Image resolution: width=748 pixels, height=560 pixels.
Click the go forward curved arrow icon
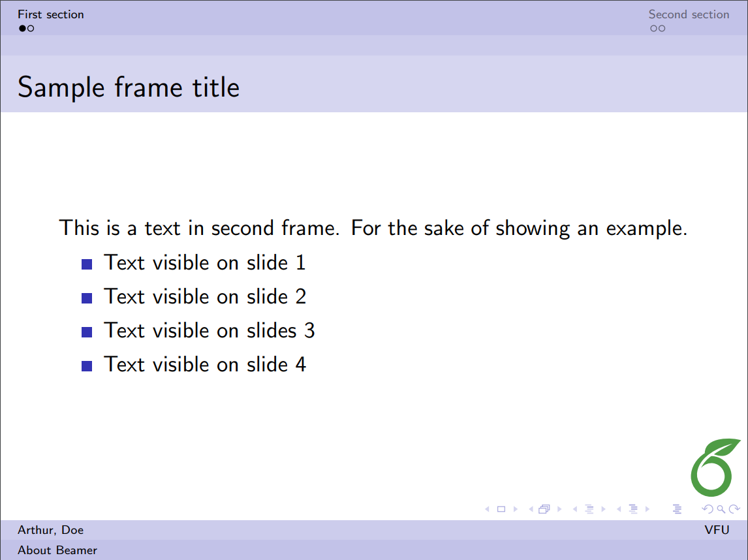734,509
